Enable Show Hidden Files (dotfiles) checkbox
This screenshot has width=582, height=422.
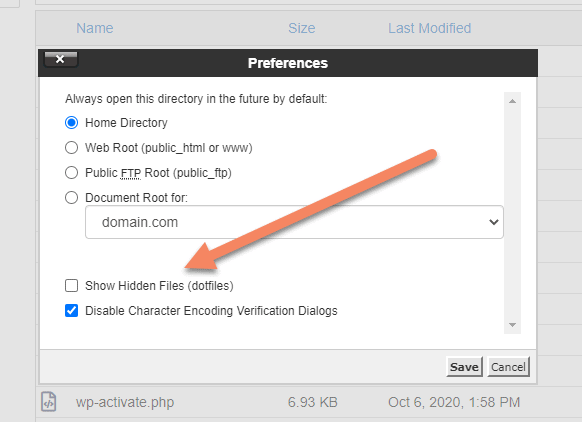[x=71, y=286]
